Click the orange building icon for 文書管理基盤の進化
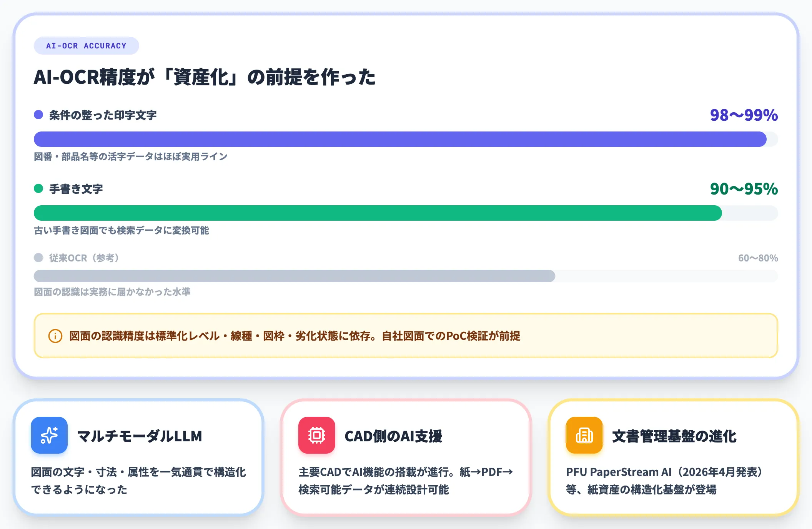This screenshot has height=529, width=812. [x=584, y=435]
